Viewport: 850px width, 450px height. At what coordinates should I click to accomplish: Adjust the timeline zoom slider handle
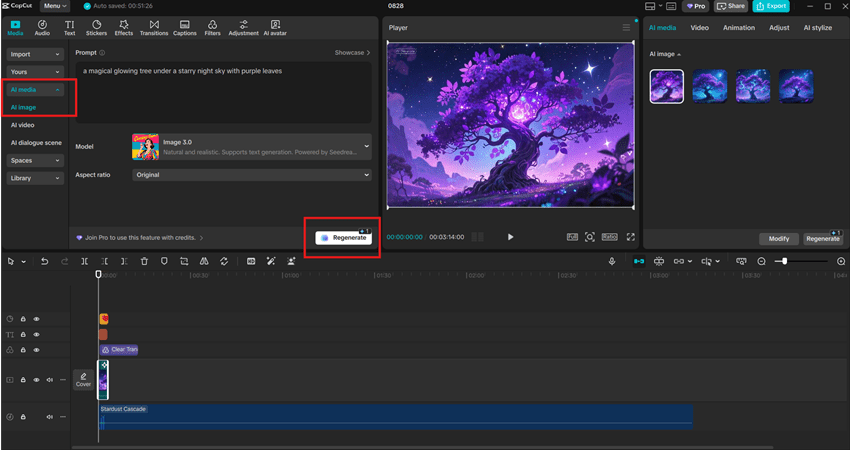pos(785,261)
